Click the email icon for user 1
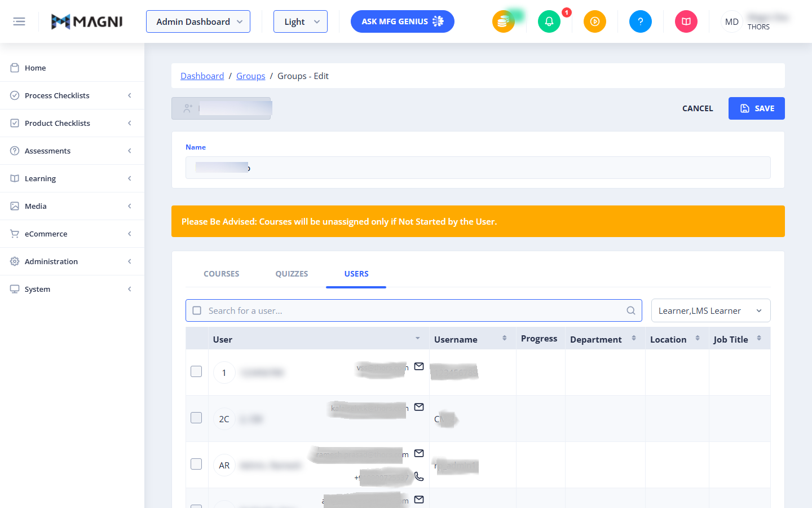This screenshot has height=508, width=812. (419, 366)
